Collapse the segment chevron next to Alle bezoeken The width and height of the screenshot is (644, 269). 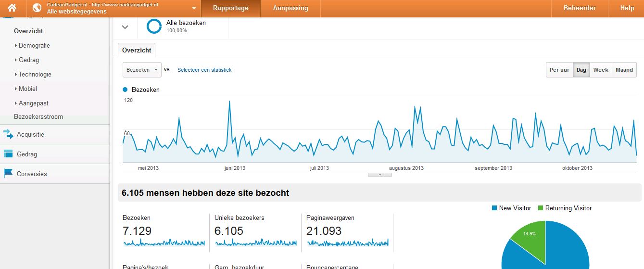[x=125, y=27]
